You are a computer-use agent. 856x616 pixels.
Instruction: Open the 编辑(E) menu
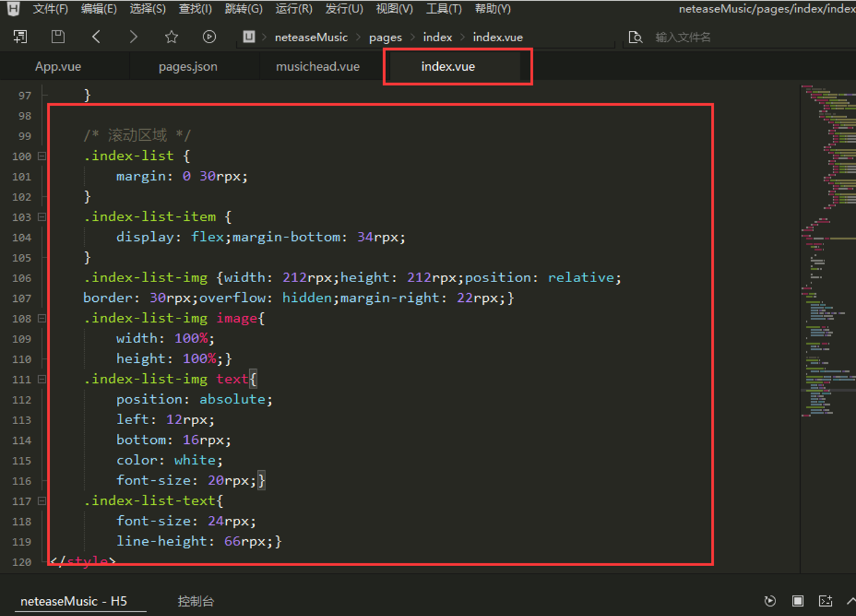pos(99,9)
